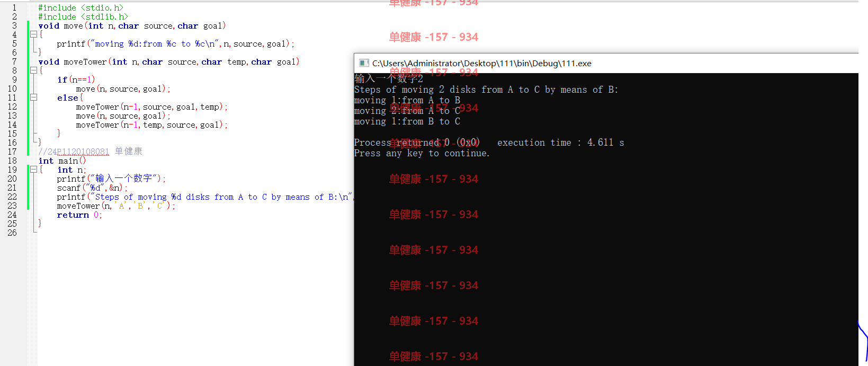
Task: Click console output 'moving 2:from A to C'
Action: [407, 111]
